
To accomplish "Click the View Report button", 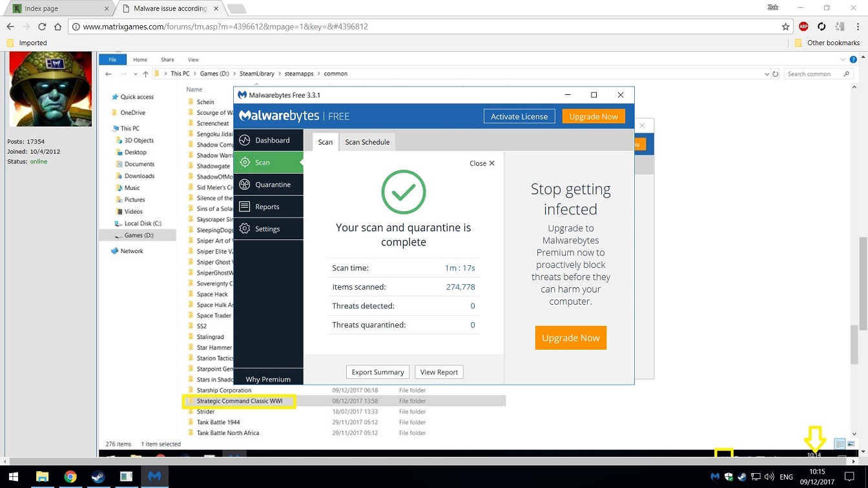I will (x=439, y=372).
